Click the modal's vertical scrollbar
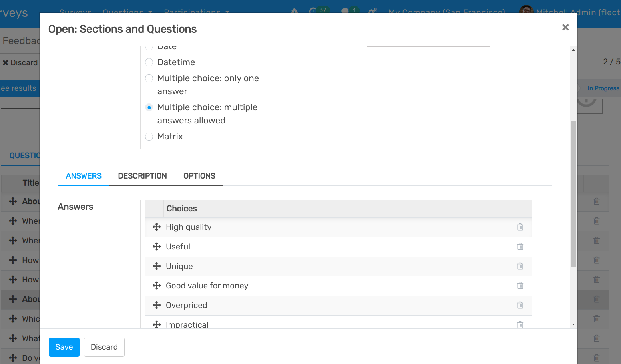 573,192
